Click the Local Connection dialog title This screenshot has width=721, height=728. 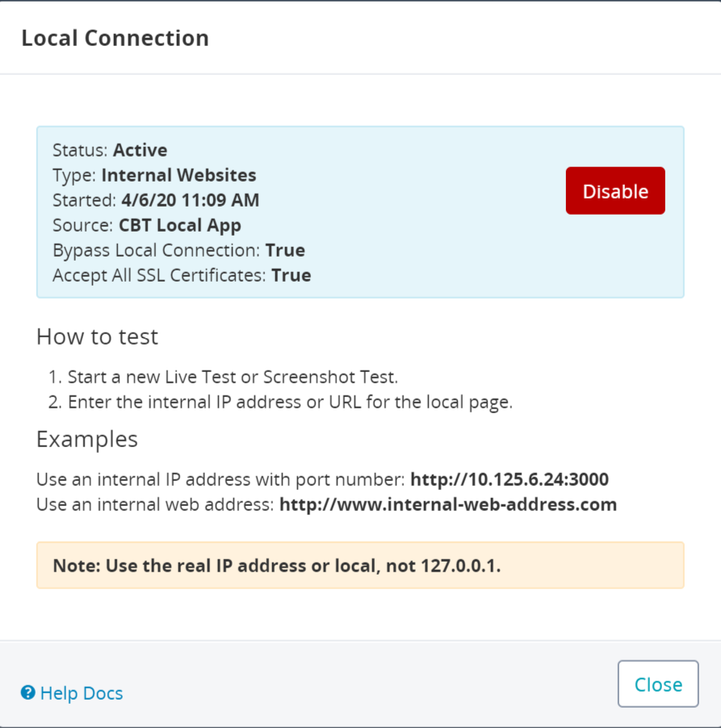[115, 38]
